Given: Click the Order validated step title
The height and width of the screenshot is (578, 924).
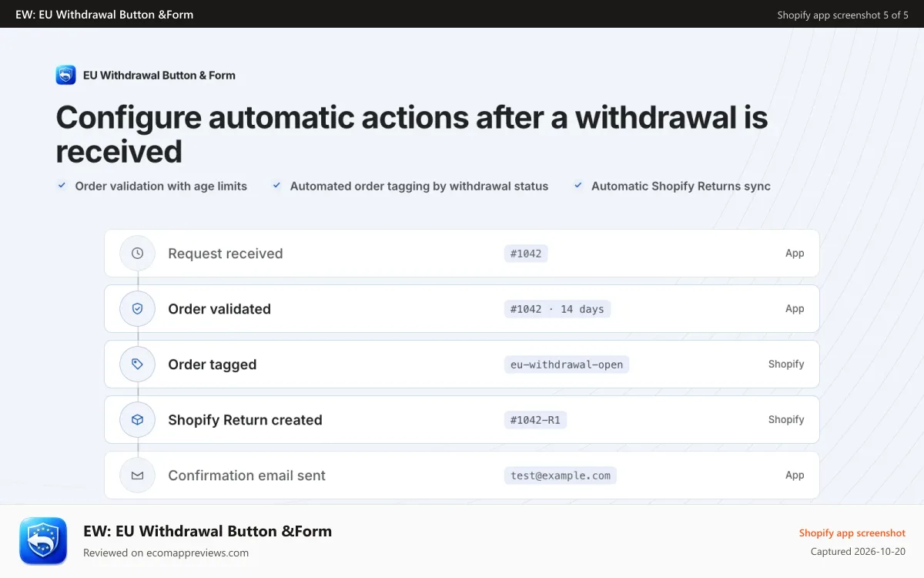Looking at the screenshot, I should [x=219, y=309].
